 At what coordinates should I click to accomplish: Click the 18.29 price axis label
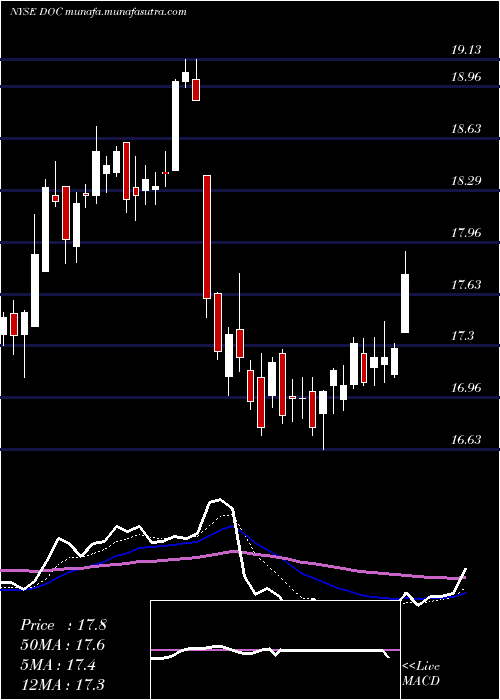pos(466,181)
